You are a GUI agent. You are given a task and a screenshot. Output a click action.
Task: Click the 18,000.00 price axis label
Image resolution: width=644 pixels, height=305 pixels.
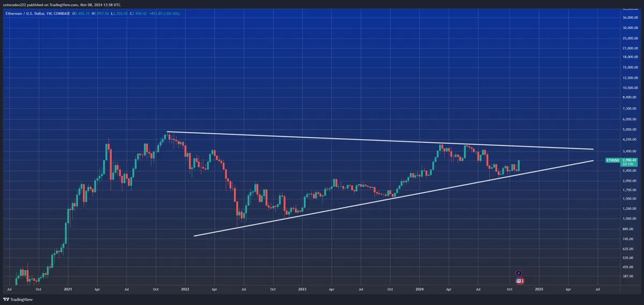[630, 57]
